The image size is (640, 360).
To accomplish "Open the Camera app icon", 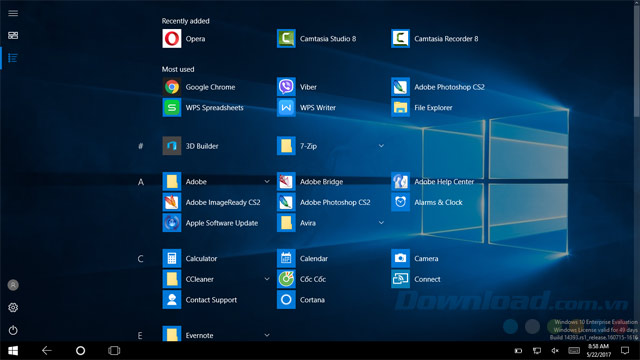I will coord(400,259).
